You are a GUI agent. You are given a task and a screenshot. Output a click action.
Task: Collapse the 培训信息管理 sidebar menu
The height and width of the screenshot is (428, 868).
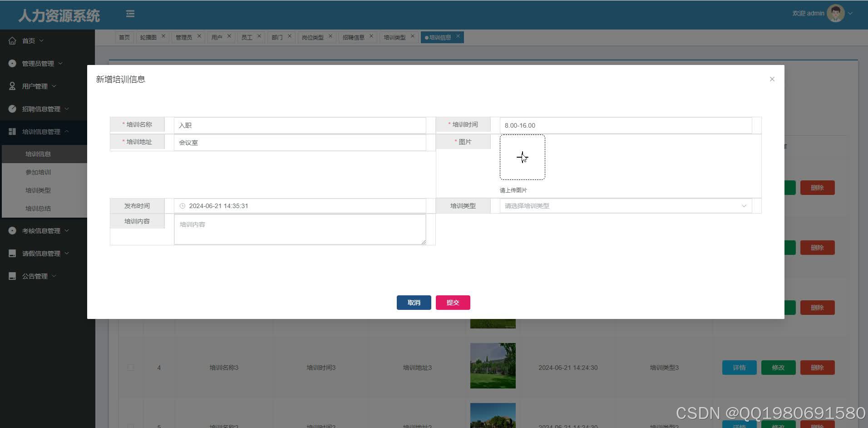click(x=67, y=131)
